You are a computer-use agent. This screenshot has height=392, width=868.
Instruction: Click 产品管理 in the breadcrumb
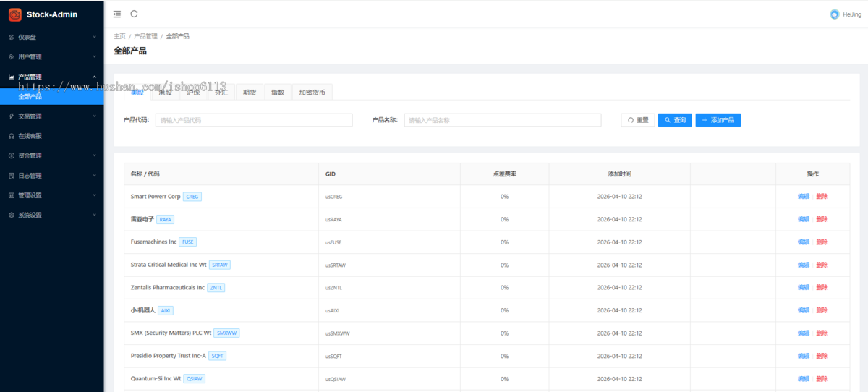point(145,36)
